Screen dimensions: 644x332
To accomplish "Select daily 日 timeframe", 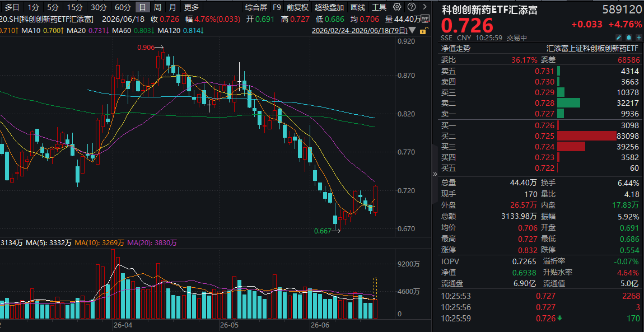I will (x=142, y=7).
